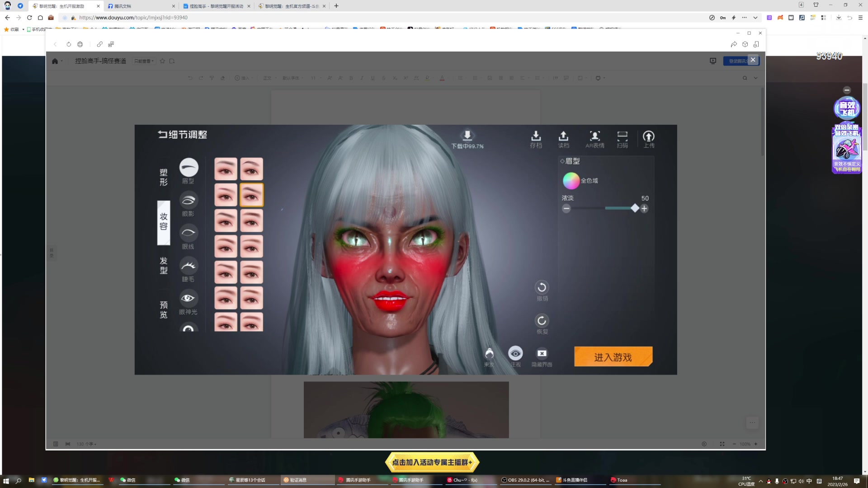Viewport: 868px width, 488px height.
Task: Select the top-right eyebrow style thumbnail
Action: (x=251, y=169)
